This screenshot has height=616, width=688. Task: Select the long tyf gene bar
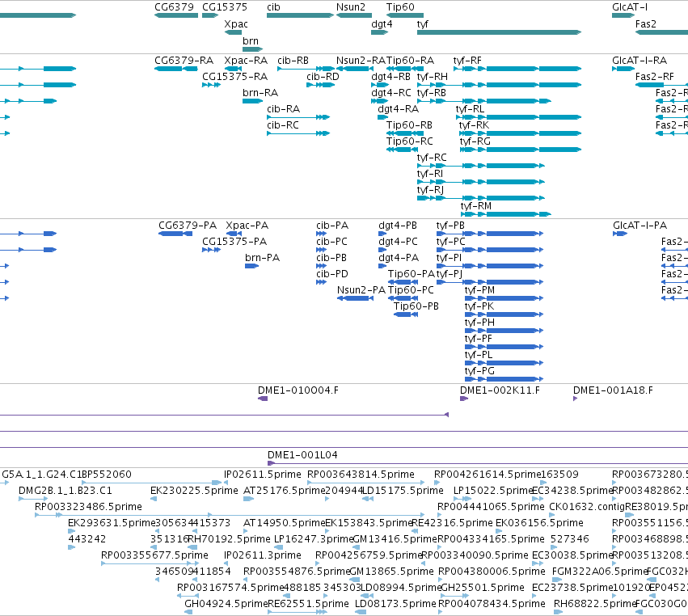pyautogui.click(x=499, y=32)
